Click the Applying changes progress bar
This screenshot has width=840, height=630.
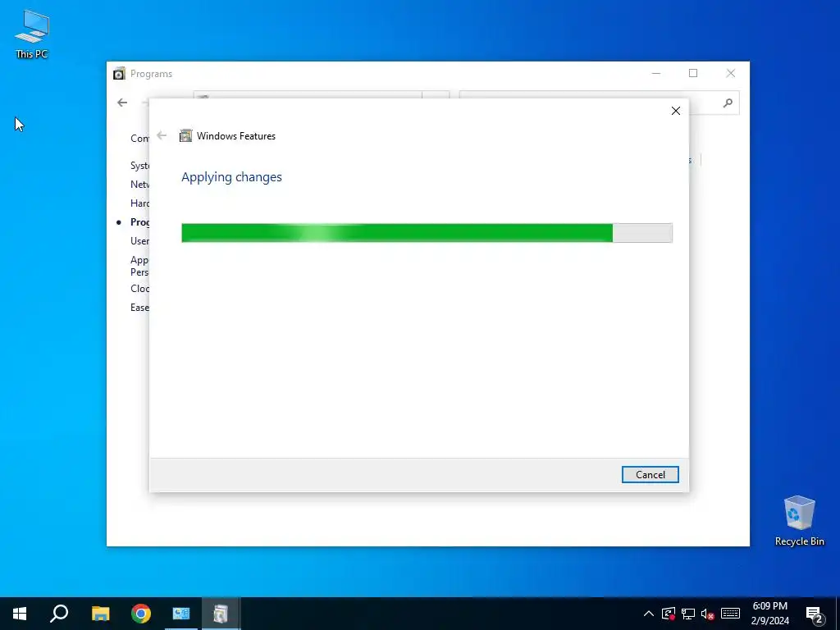coord(427,233)
